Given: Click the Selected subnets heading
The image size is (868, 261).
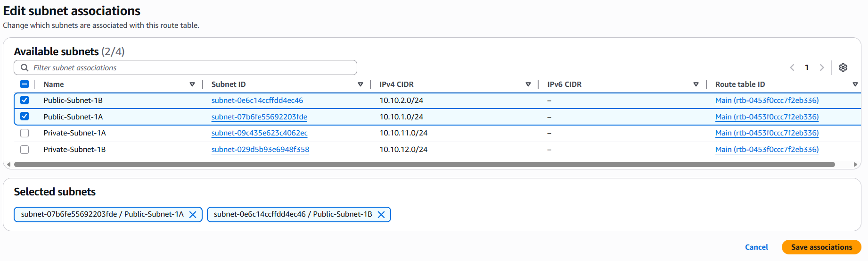Looking at the screenshot, I should (x=55, y=192).
